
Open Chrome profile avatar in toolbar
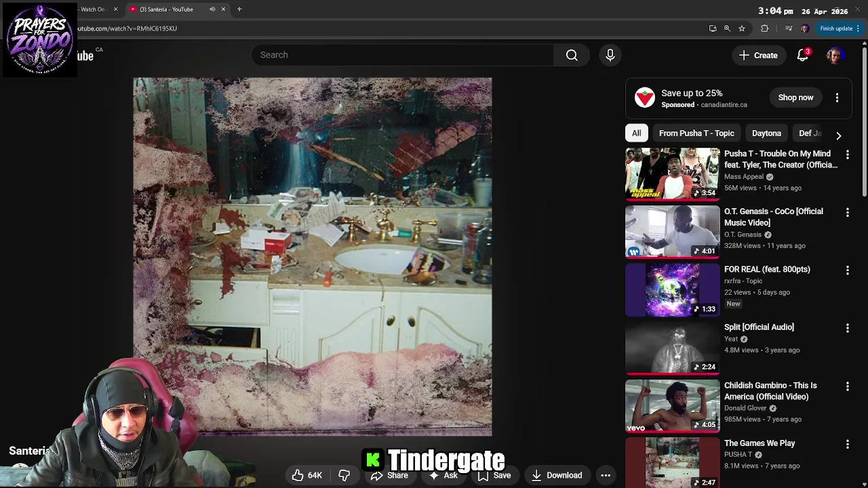pyautogui.click(x=804, y=28)
